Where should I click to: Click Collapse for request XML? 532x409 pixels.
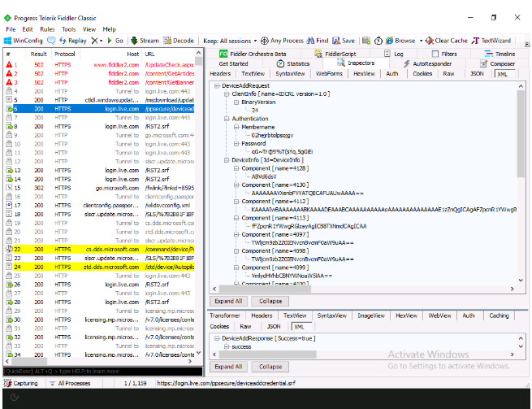pos(270,302)
